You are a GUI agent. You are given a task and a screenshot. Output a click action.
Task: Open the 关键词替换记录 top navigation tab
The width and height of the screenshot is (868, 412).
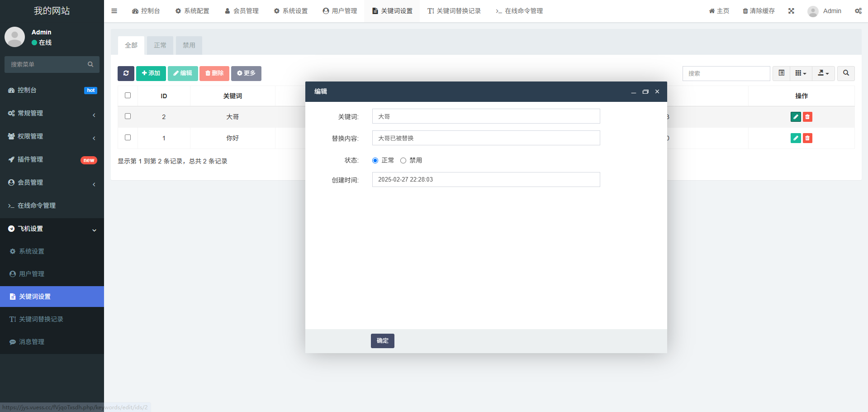pos(454,11)
